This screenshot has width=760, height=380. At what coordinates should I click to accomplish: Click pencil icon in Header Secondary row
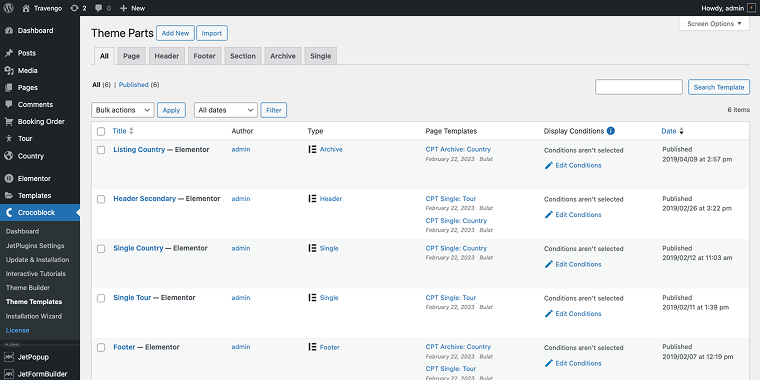pos(549,214)
